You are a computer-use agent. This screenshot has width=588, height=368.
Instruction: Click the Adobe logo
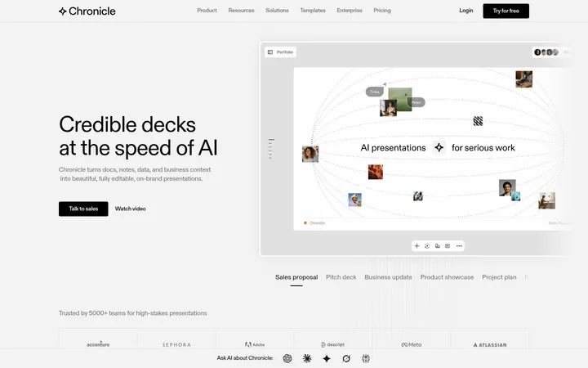(x=255, y=344)
